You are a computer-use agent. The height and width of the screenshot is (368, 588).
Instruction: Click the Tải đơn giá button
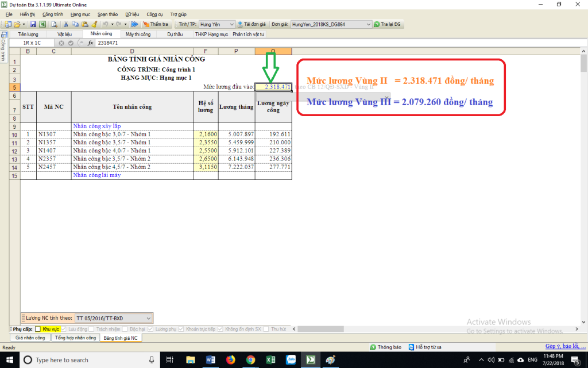tap(252, 25)
